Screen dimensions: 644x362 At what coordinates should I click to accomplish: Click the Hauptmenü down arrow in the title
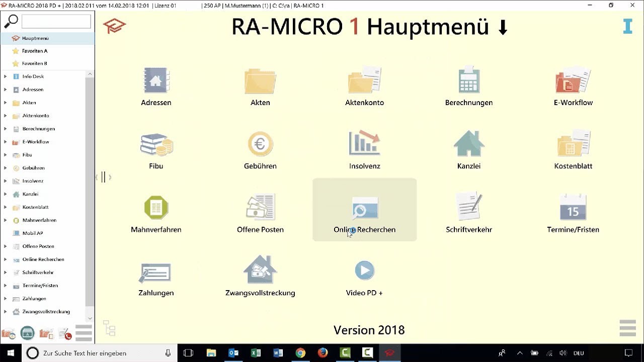[503, 28]
